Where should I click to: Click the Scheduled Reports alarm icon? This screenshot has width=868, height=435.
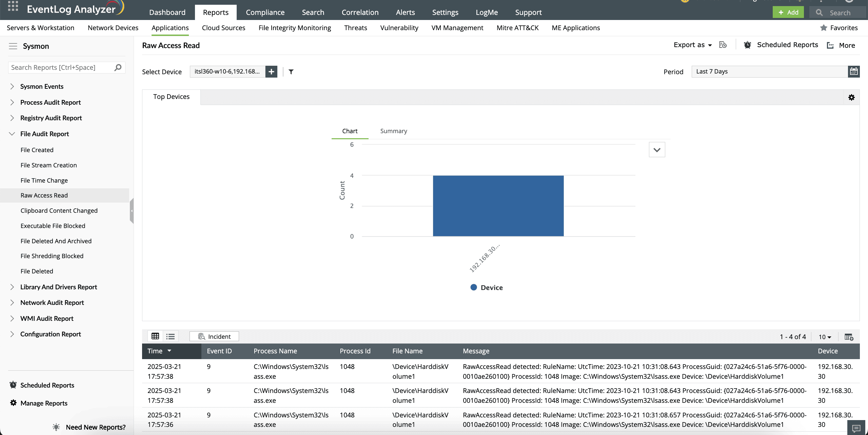pyautogui.click(x=747, y=45)
